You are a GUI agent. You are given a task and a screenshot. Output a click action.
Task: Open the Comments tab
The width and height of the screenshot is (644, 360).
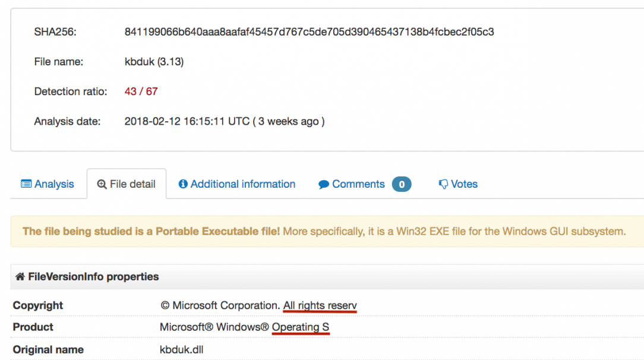tap(358, 184)
